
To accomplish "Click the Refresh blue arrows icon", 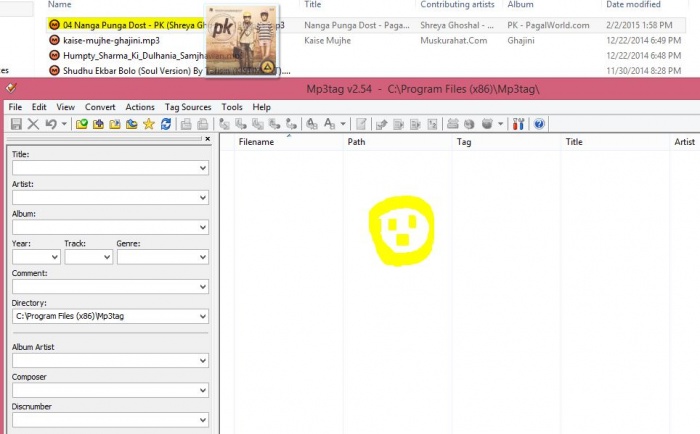I will click(x=166, y=124).
